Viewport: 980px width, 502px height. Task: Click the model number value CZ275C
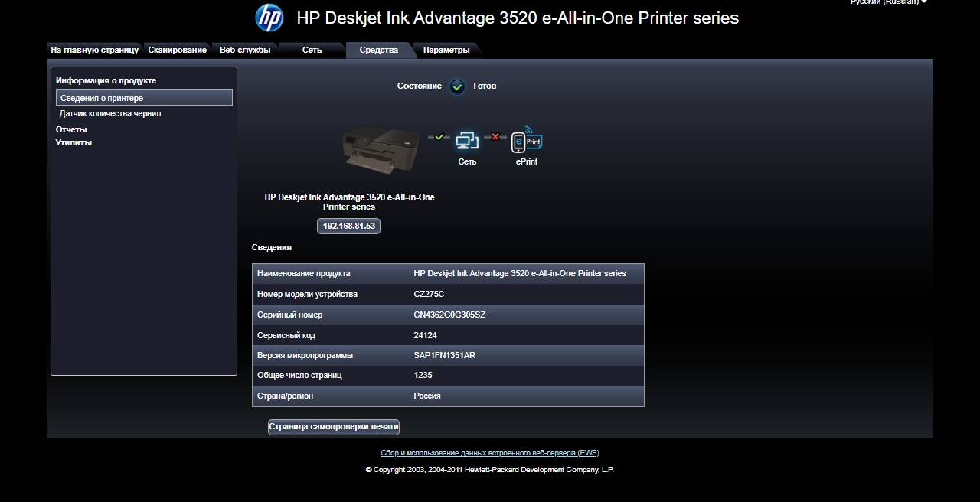(x=429, y=294)
